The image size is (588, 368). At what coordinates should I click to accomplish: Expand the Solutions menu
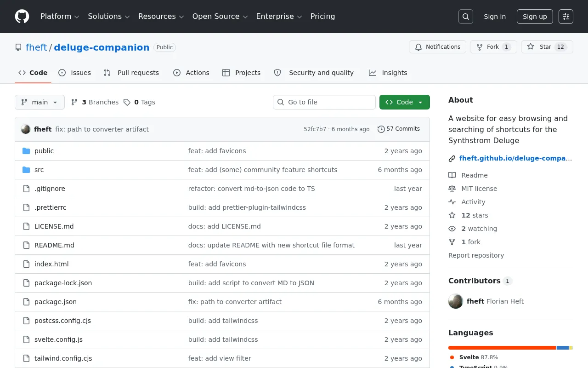[x=109, y=17]
